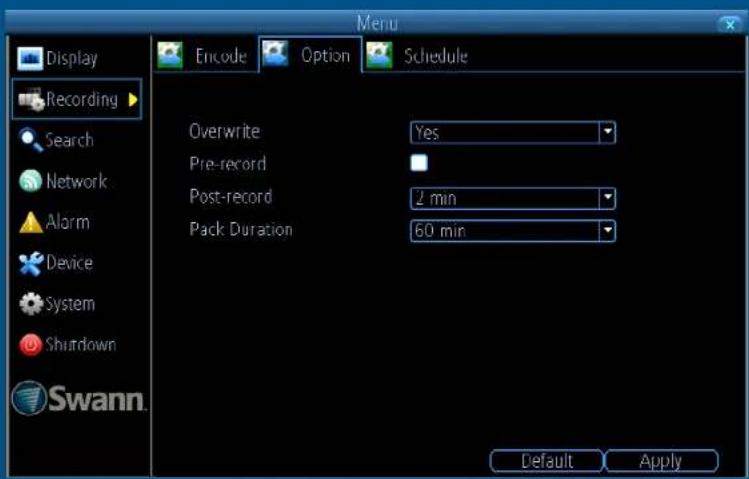Open the System menu section
Image resolution: width=749 pixels, height=479 pixels.
tap(57, 304)
